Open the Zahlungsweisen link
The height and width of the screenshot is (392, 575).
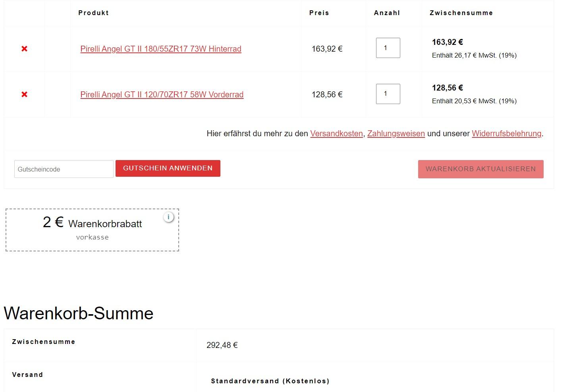coord(396,134)
